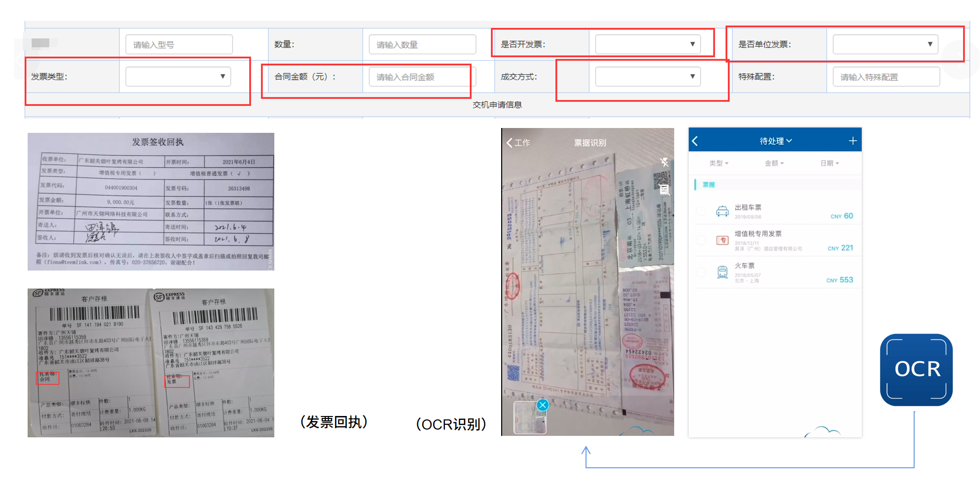Click the blue OCR recognition icon
This screenshot has height=480, width=980.
[916, 369]
